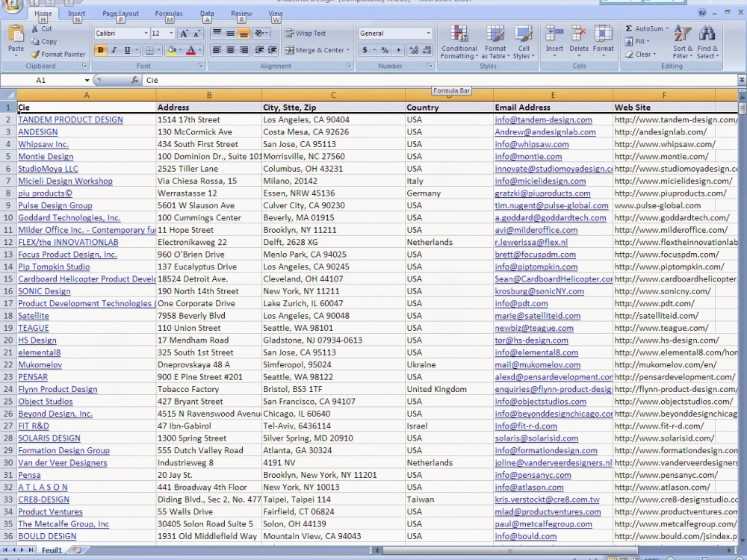This screenshot has height=560, width=747.
Task: Open the font size 12 dropdown
Action: 171,34
